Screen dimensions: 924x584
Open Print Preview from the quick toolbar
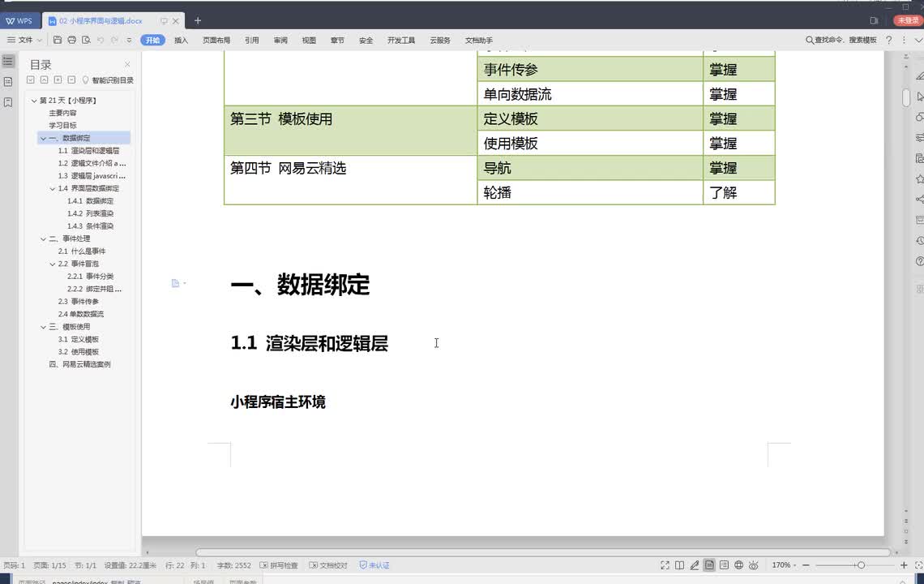coord(86,40)
